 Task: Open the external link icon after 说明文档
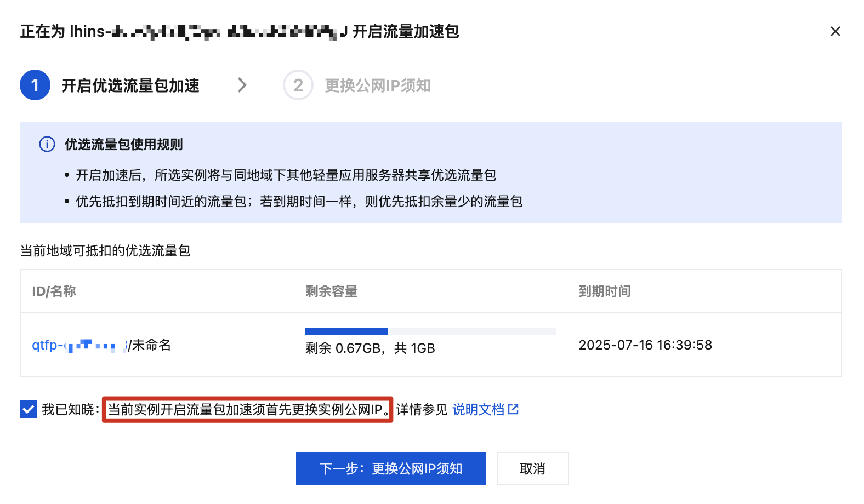[514, 409]
